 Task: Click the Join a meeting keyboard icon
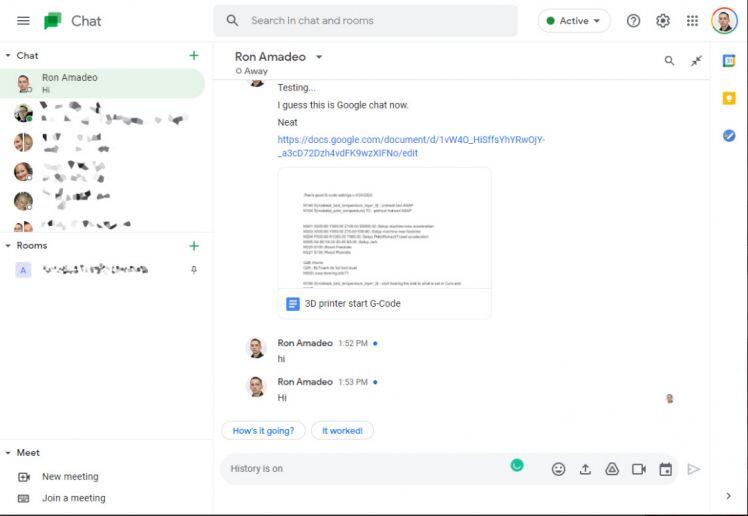point(23,498)
